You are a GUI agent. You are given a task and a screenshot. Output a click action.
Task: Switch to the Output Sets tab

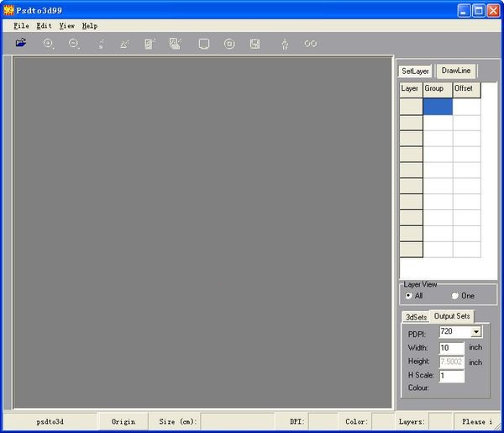452,316
